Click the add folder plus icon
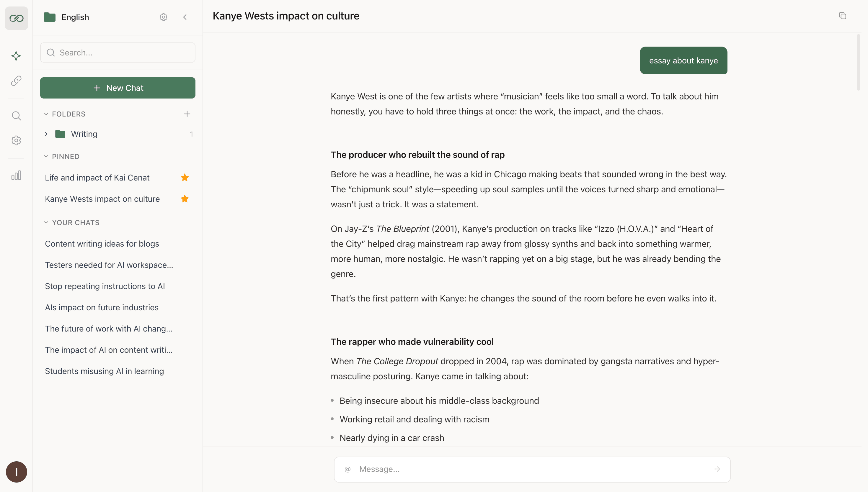 [x=187, y=114]
